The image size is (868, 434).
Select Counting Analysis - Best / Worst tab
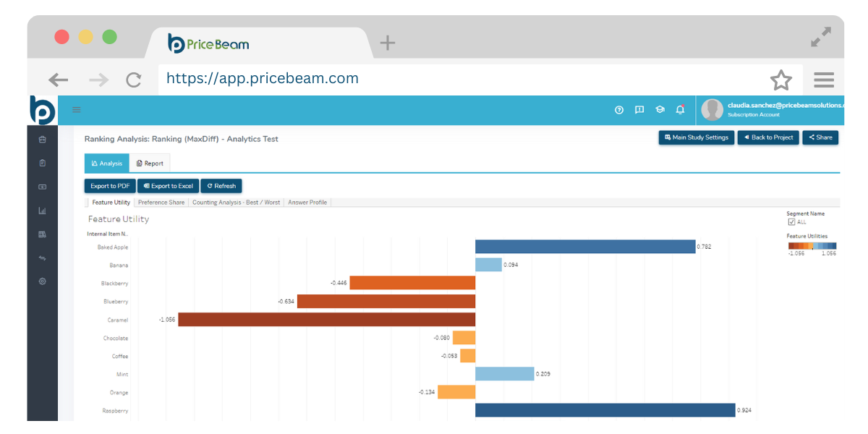click(236, 203)
